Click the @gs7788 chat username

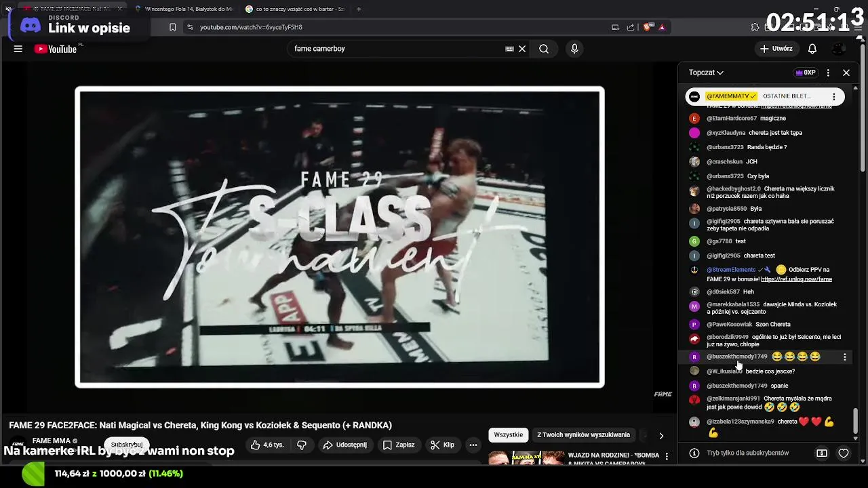click(x=719, y=241)
